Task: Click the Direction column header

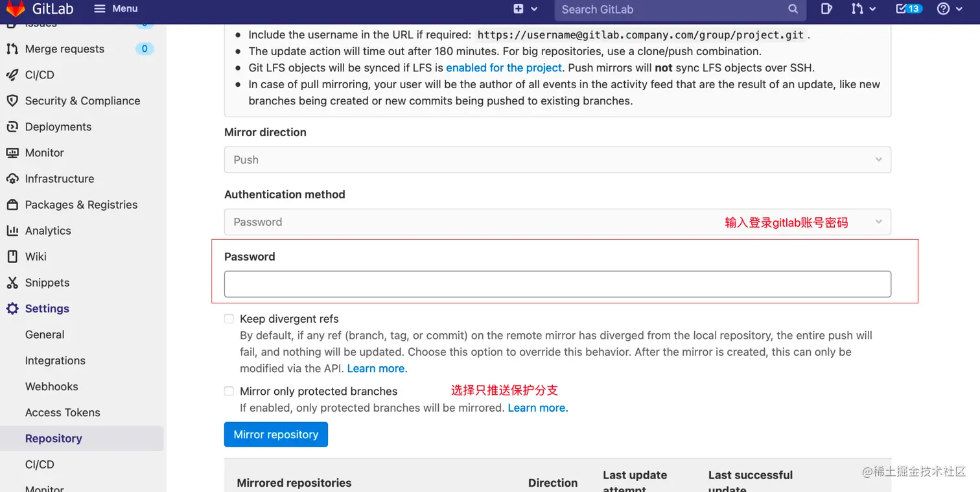Action: (553, 483)
